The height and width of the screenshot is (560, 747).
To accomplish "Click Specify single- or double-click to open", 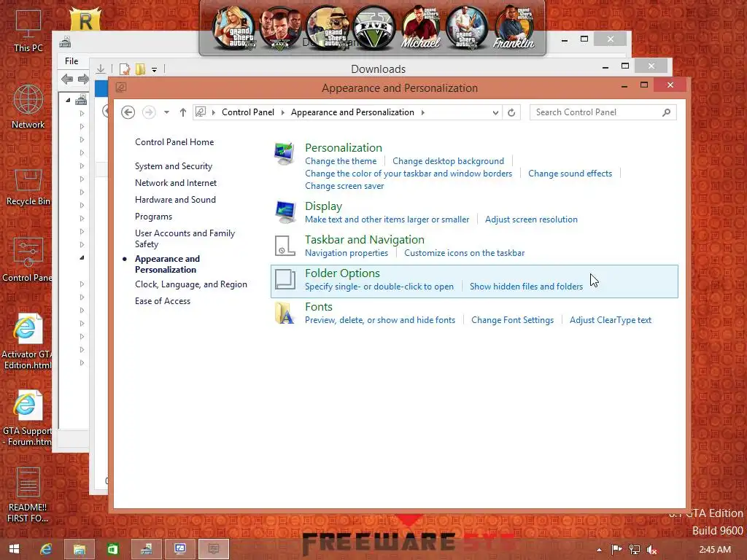I will point(379,286).
